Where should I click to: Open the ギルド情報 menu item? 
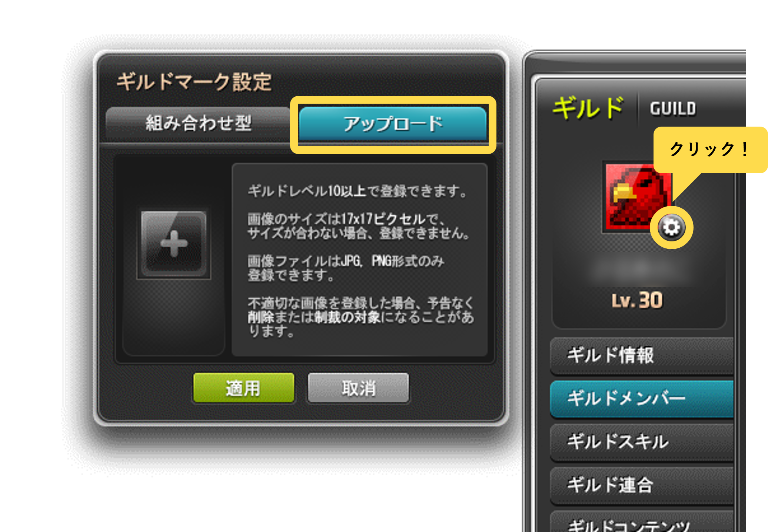(642, 355)
